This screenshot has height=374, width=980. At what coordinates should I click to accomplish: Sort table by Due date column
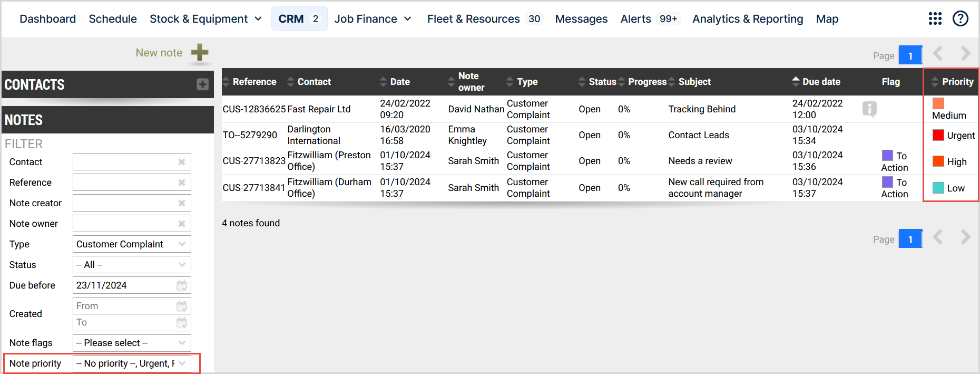(x=816, y=82)
